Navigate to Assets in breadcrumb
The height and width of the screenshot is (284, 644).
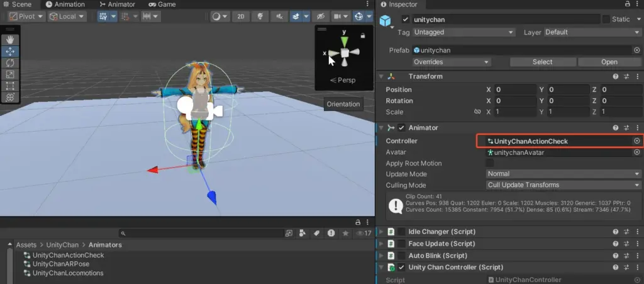point(26,245)
